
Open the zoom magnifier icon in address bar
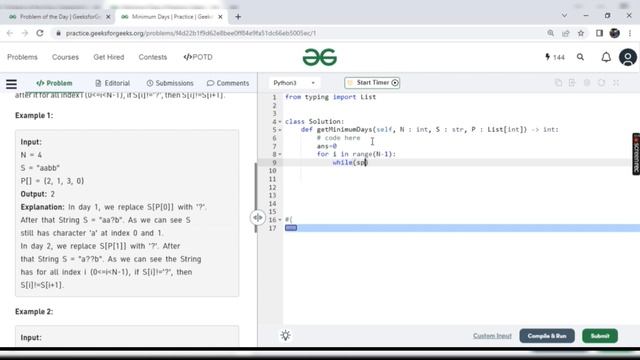click(x=551, y=33)
